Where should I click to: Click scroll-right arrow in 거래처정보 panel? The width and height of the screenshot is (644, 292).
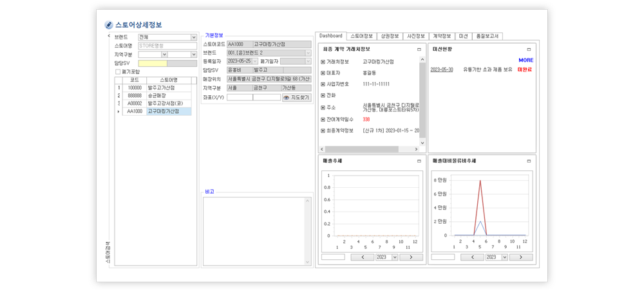point(415,149)
